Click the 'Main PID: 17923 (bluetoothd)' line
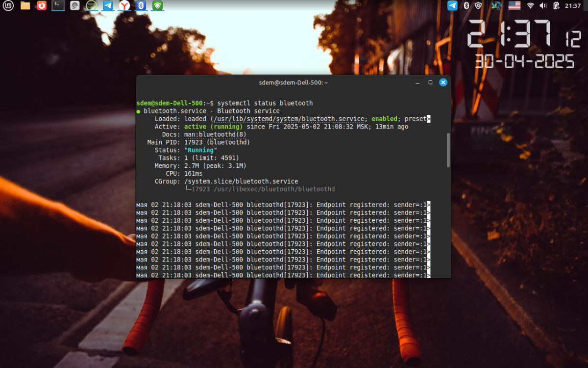This screenshot has width=588, height=368. tap(198, 142)
